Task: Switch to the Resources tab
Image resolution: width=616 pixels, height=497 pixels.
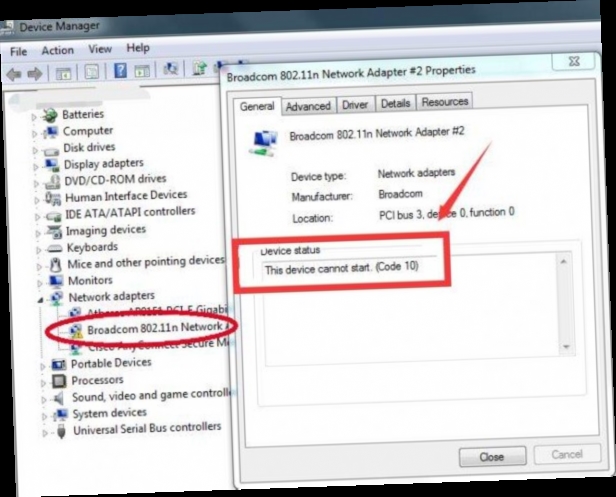Action: click(445, 102)
